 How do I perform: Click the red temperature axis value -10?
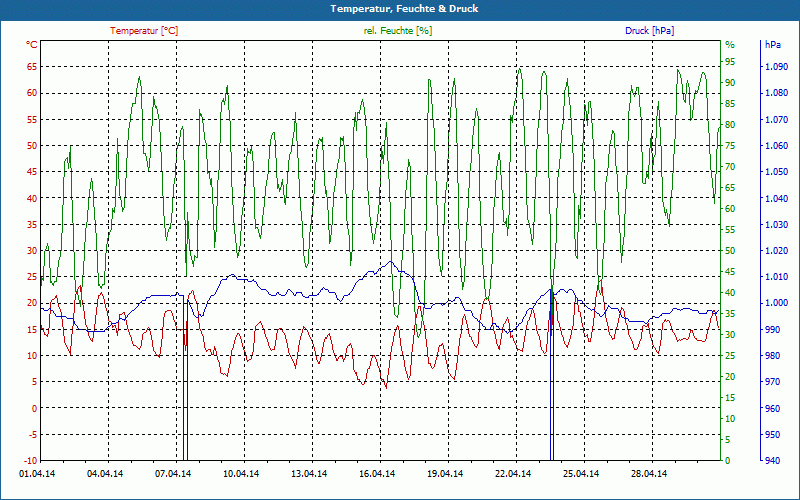point(31,461)
